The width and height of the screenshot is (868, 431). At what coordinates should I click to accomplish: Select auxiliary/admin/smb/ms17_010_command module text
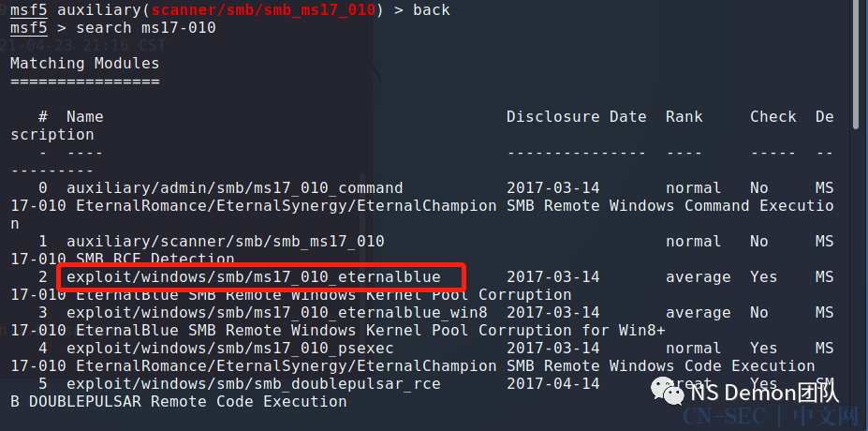pos(235,188)
